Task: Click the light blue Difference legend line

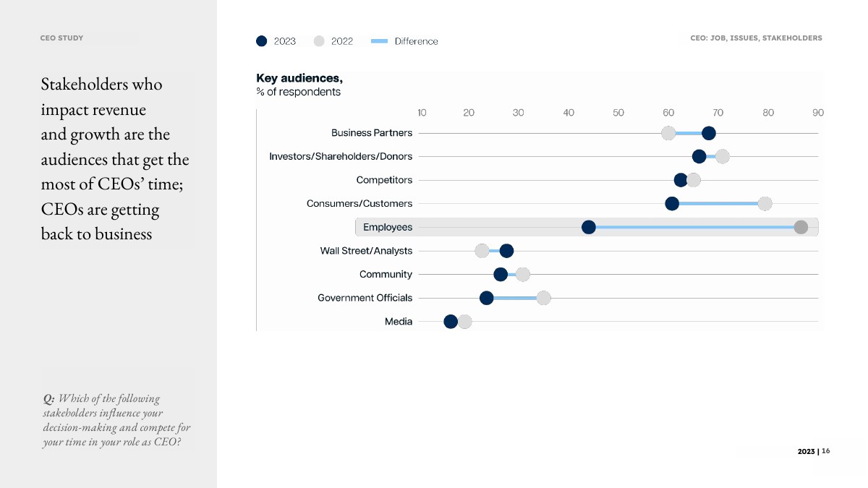Action: pyautogui.click(x=380, y=41)
